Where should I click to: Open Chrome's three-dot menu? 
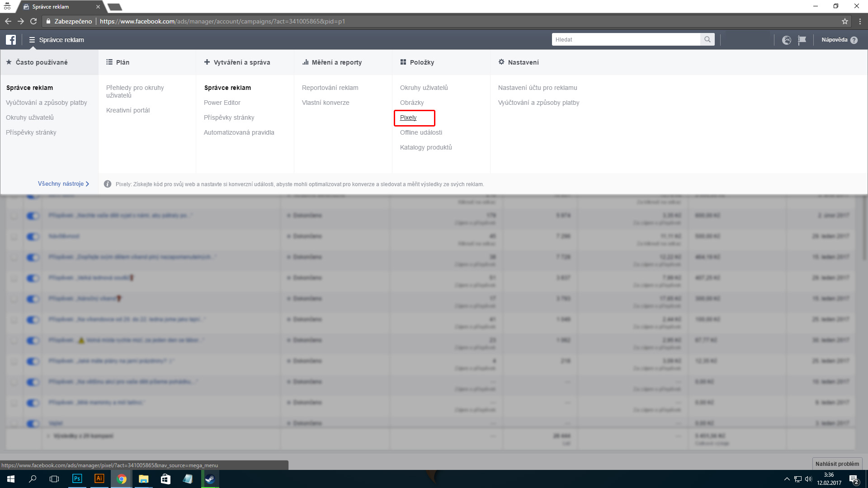click(860, 21)
